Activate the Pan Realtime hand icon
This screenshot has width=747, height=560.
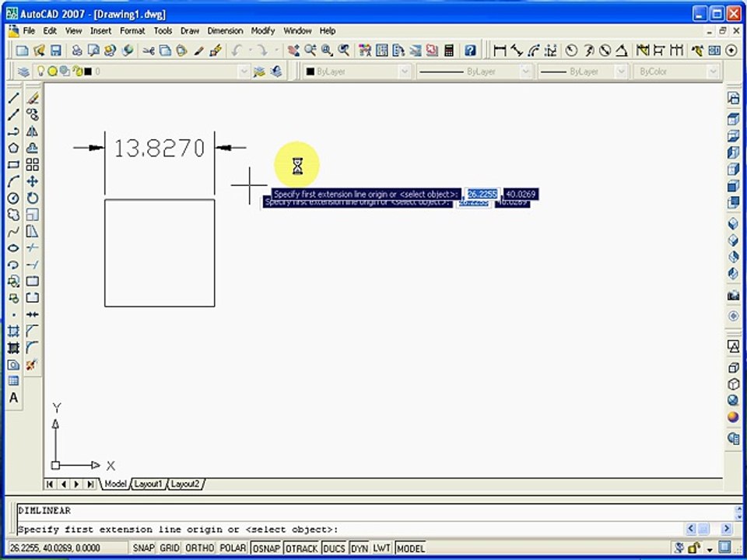(x=293, y=51)
